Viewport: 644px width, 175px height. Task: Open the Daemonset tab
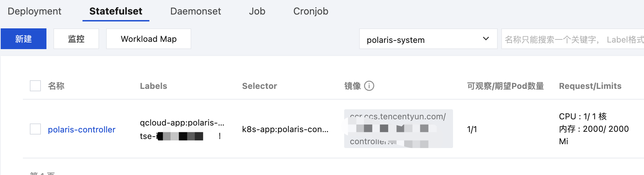click(195, 11)
